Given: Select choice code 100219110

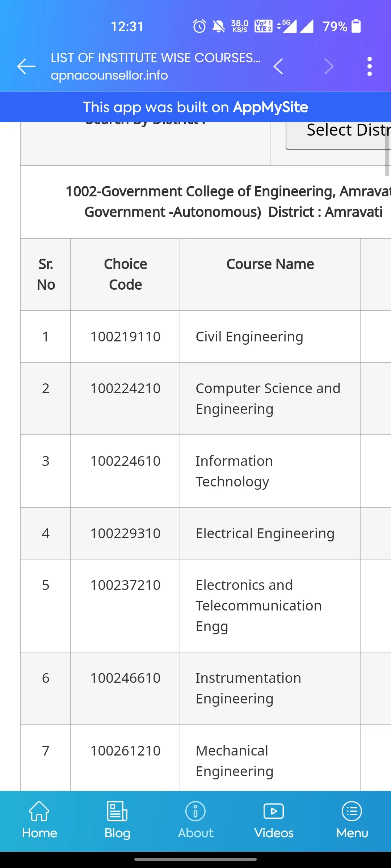Looking at the screenshot, I should point(125,337).
